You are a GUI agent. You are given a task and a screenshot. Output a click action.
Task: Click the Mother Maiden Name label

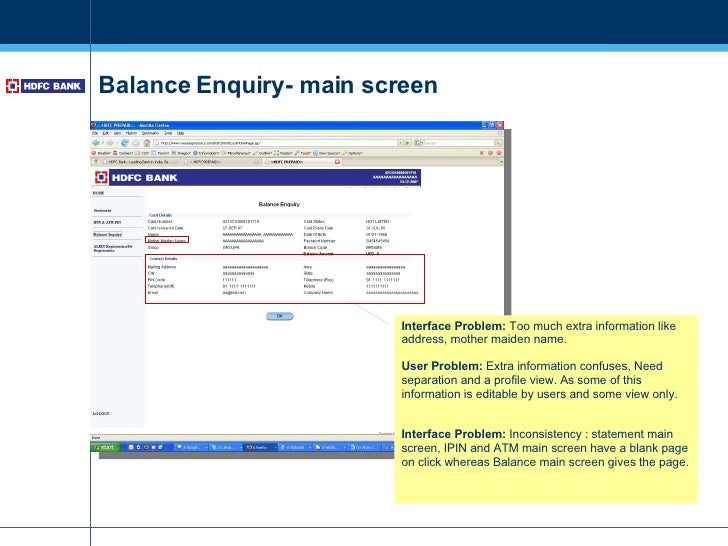point(167,240)
